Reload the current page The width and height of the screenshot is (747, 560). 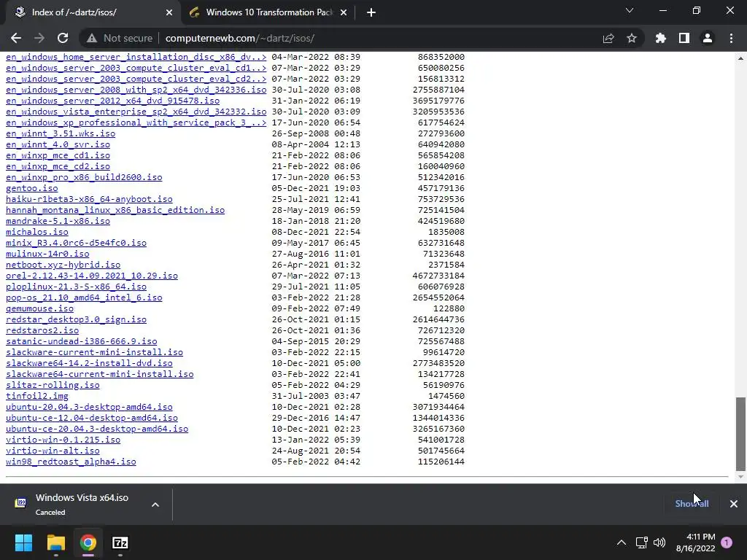(x=63, y=38)
